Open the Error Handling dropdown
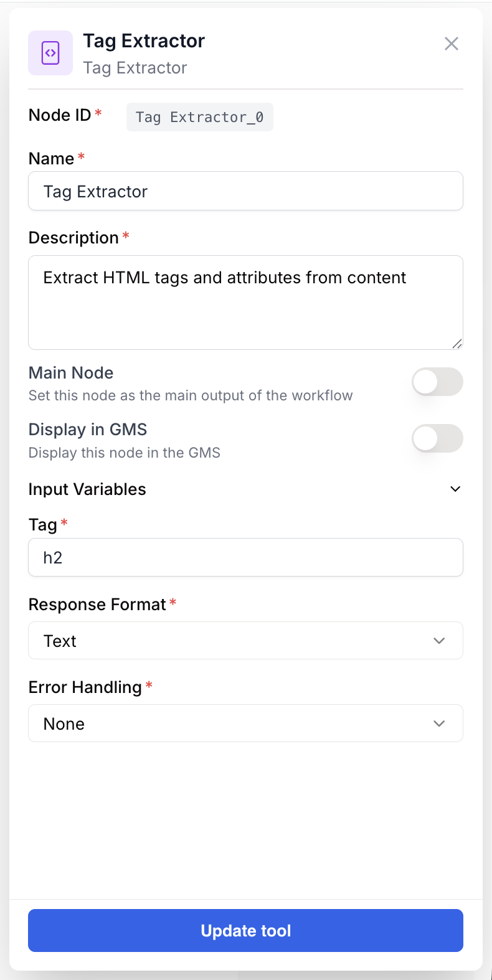The image size is (492, 980). 439,723
